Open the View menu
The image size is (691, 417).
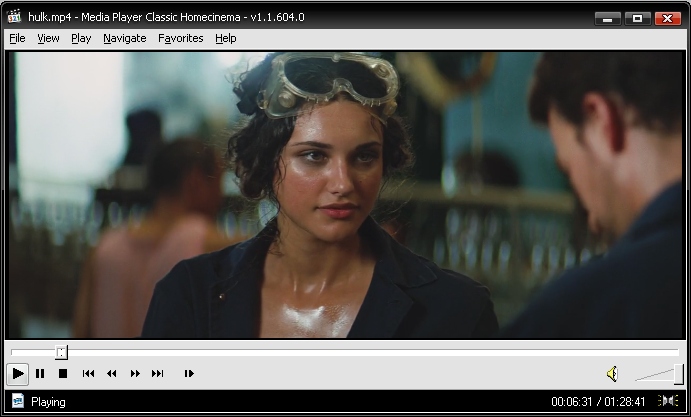point(48,38)
